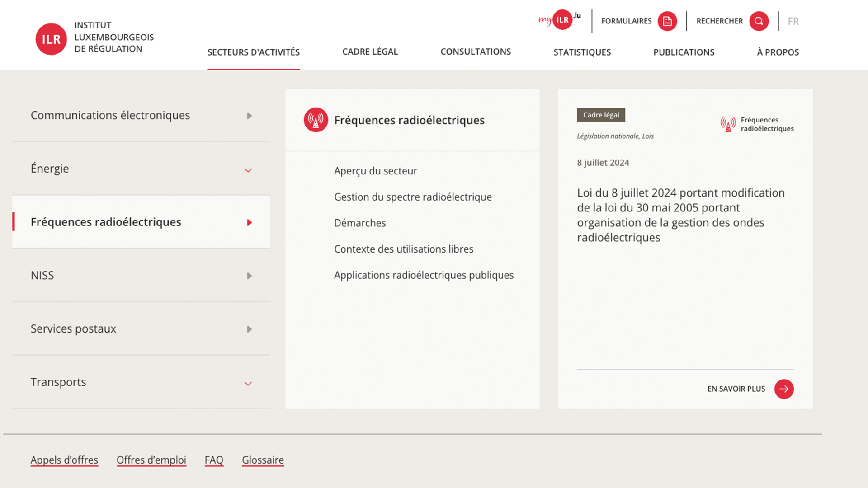The height and width of the screenshot is (488, 868).
Task: Open the Services postaux submenu arrow
Action: point(249,329)
